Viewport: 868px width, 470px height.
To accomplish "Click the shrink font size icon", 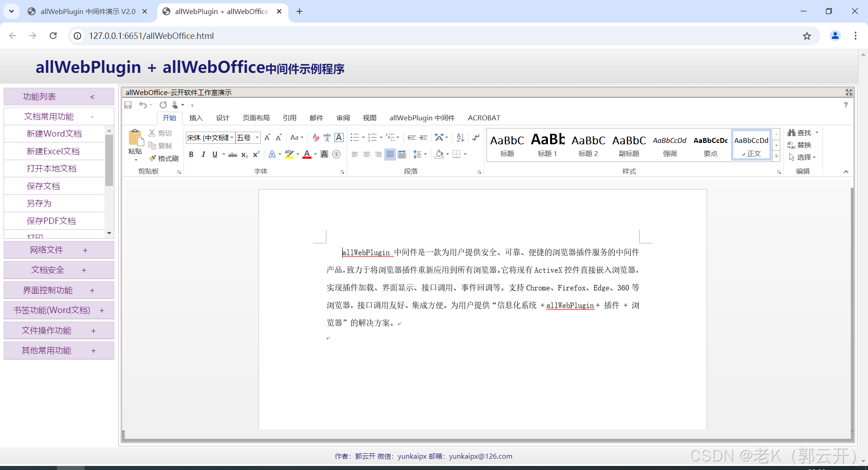I will click(279, 138).
